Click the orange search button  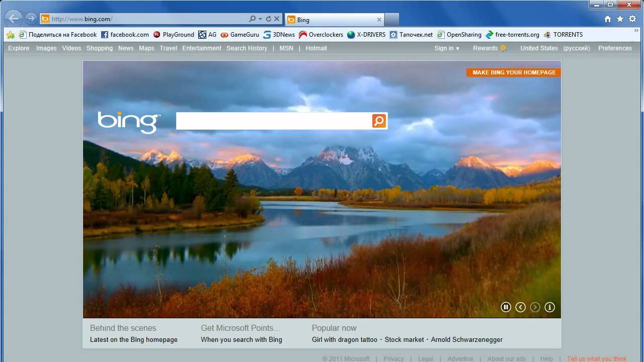379,121
